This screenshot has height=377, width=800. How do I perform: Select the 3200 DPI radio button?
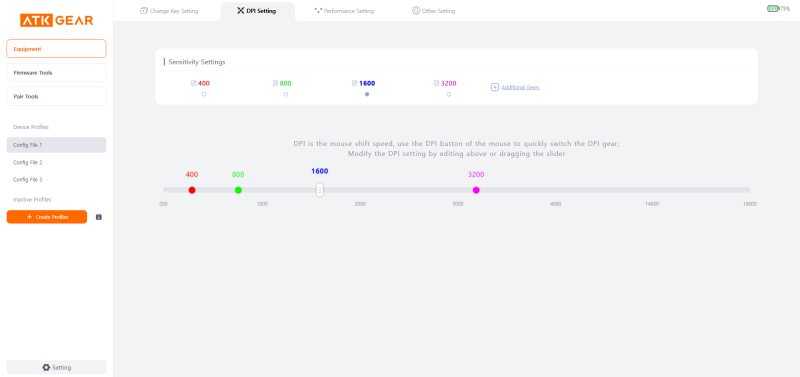click(448, 94)
